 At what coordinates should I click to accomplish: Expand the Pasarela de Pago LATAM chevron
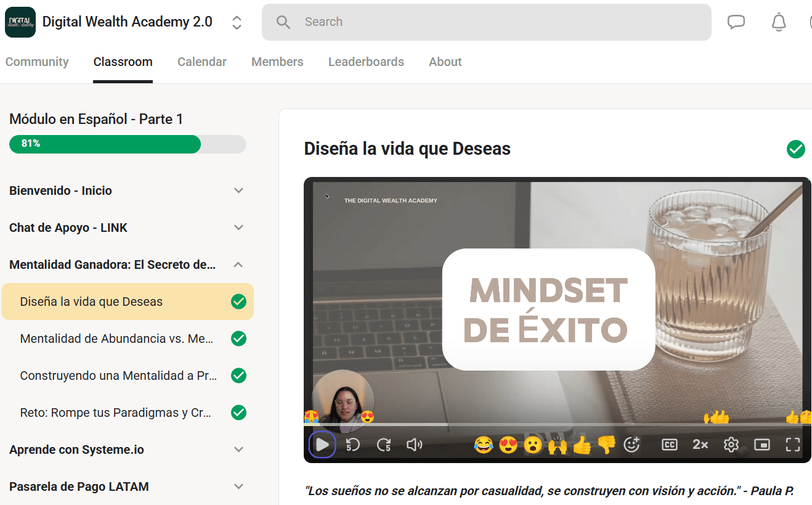[239, 487]
